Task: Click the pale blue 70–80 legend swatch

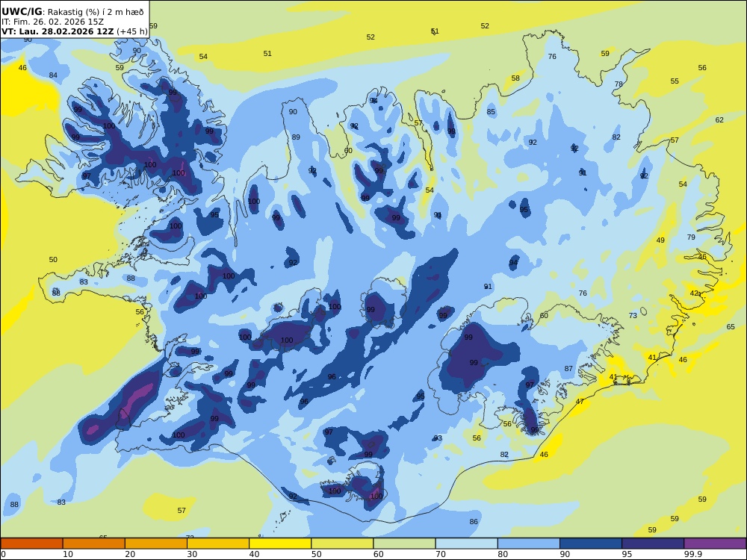Action: [x=466, y=544]
